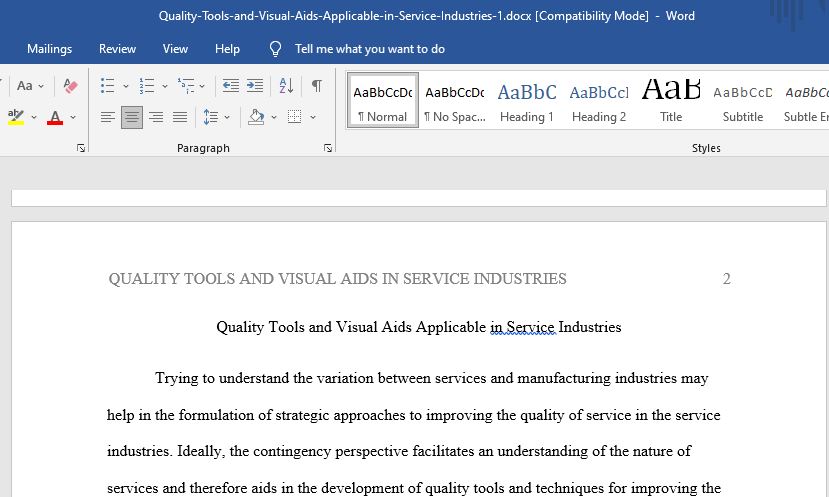
Task: Click the Borders icon
Action: 294,117
